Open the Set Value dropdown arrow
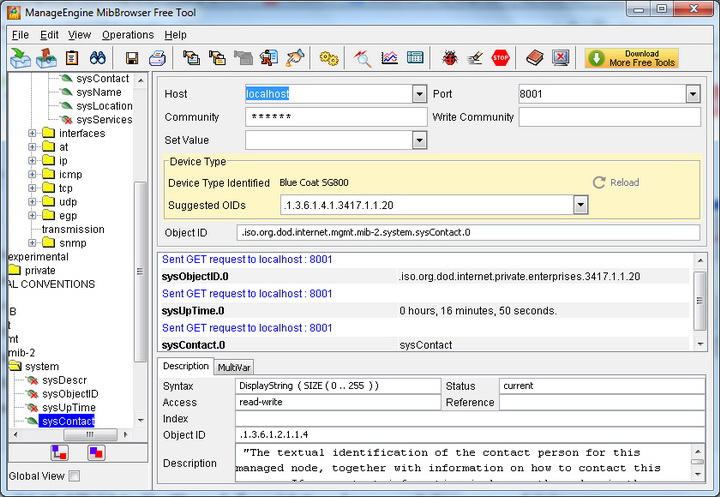The width and height of the screenshot is (720, 497). pyautogui.click(x=419, y=140)
